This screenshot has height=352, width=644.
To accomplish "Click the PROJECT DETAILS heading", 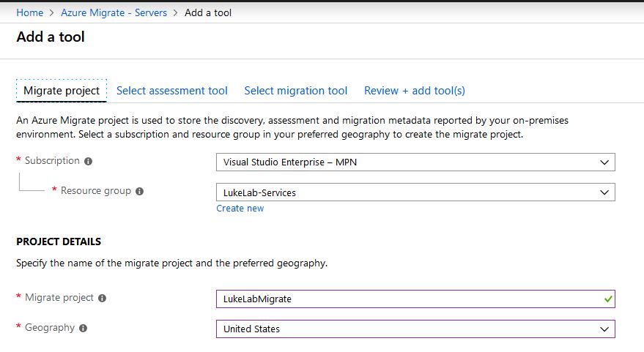I will pos(59,241).
